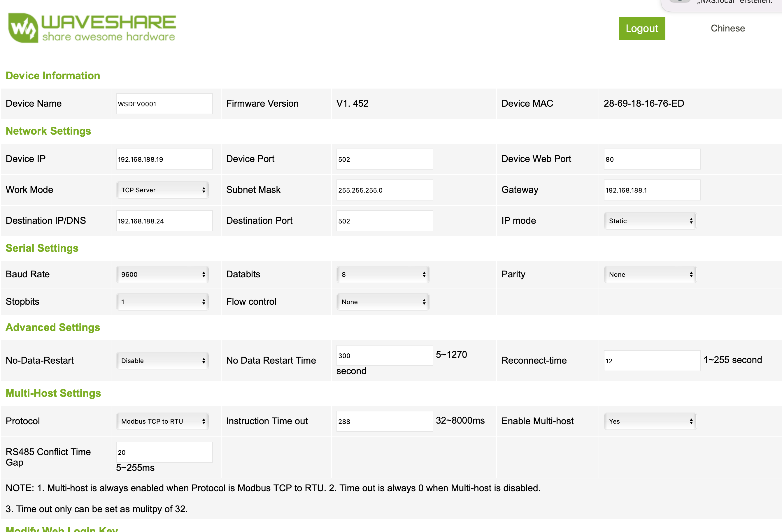
Task: Toggle the No-Data-Restart Disable dropdown
Action: pyautogui.click(x=162, y=360)
